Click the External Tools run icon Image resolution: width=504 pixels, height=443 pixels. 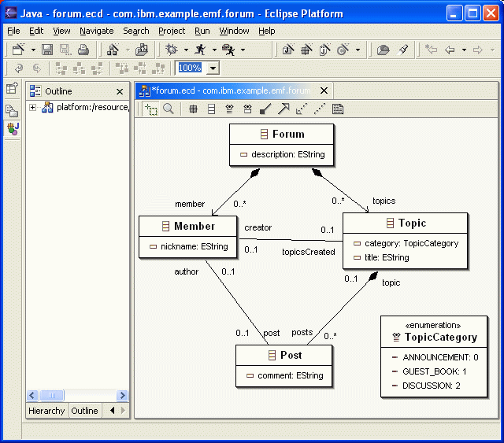pyautogui.click(x=228, y=50)
